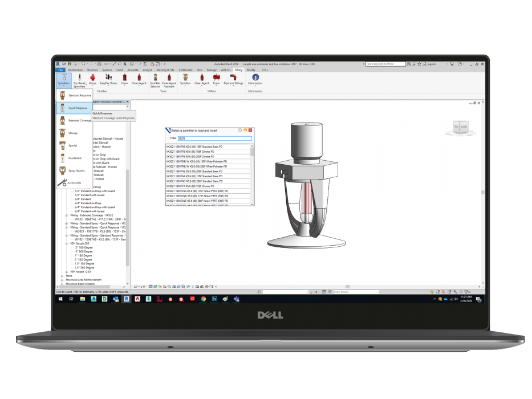The width and height of the screenshot is (532, 399).
Task: Select VK3021 19917FA 135F Chrome PD
Action: point(208,186)
